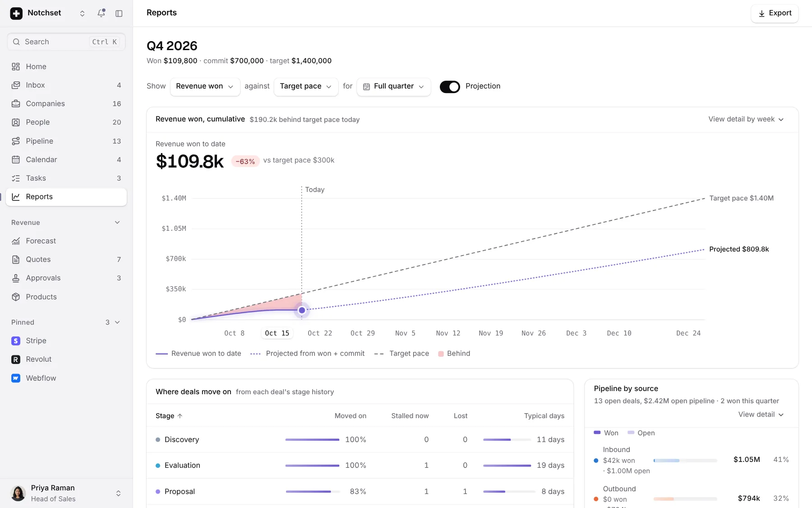The image size is (812, 508).
Task: Open the Full quarter period dropdown
Action: [394, 86]
